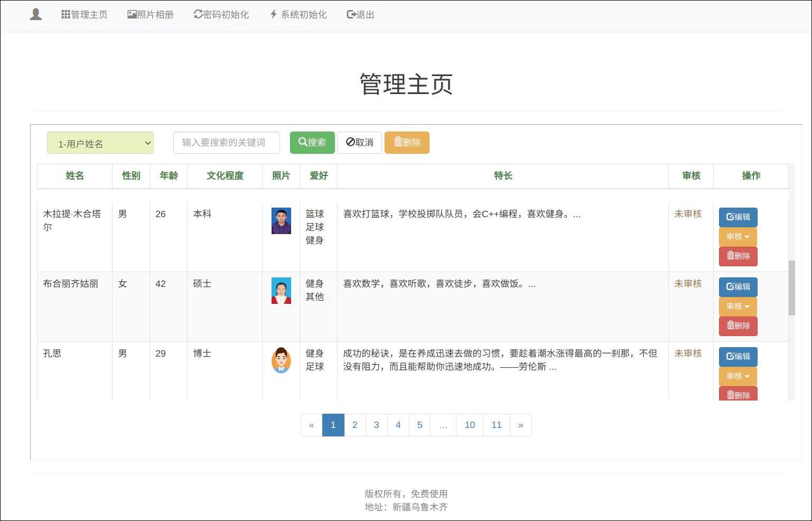Viewport: 812px width, 521px height.
Task: Click the 取消 cancel button
Action: [x=359, y=143]
